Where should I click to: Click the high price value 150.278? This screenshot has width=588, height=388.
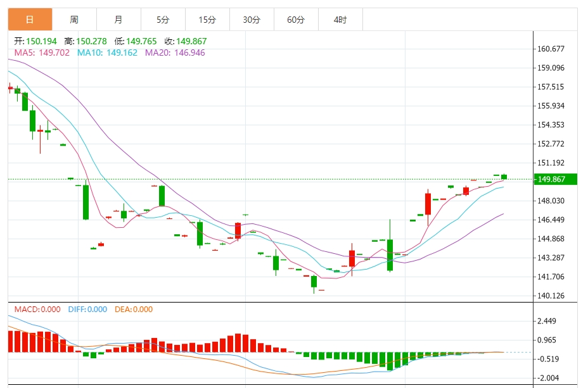coord(91,41)
